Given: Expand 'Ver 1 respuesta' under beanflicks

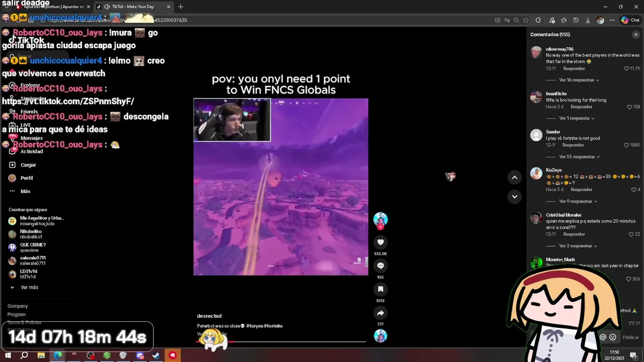Looking at the screenshot, I should point(577,118).
